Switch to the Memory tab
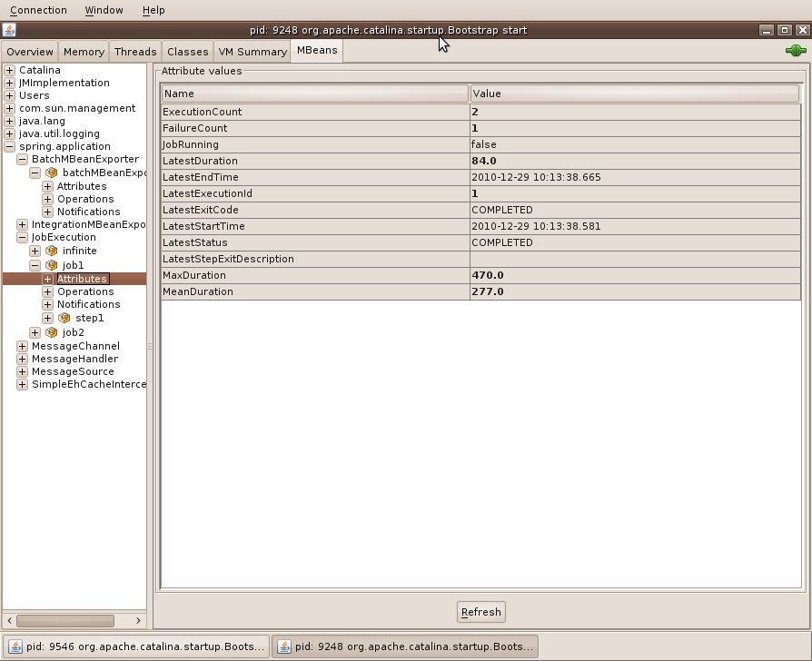The width and height of the screenshot is (812, 661). click(x=83, y=51)
